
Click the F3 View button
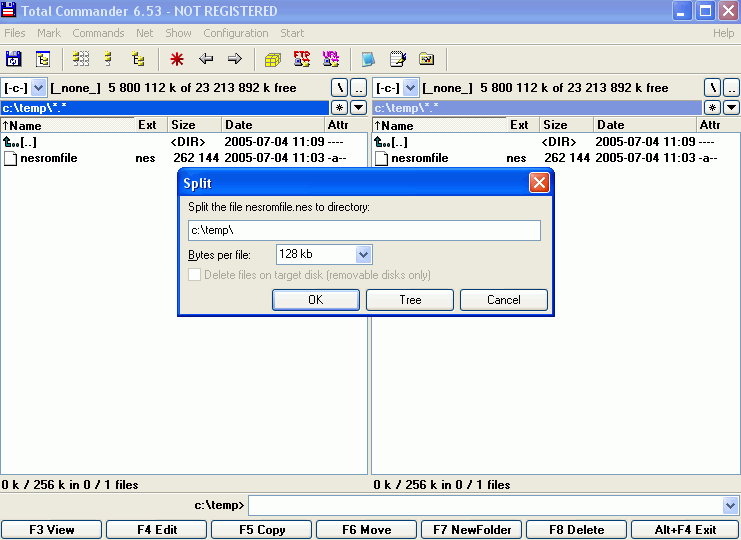click(x=52, y=530)
